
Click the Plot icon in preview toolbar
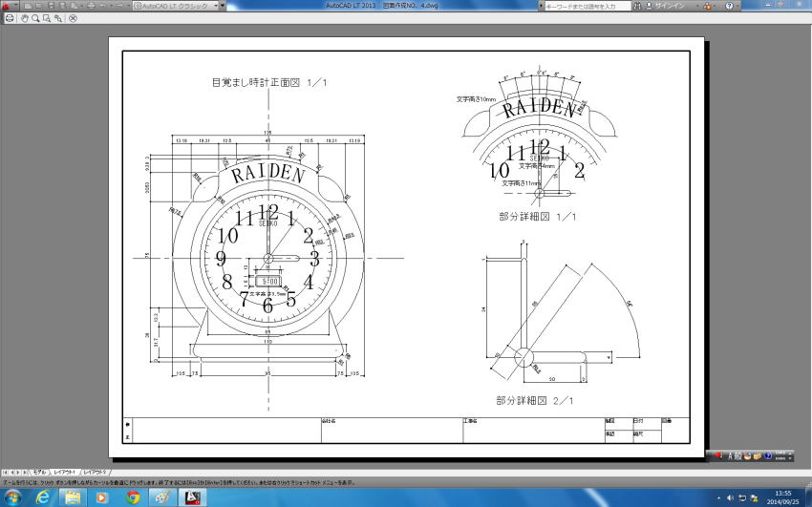click(x=10, y=18)
